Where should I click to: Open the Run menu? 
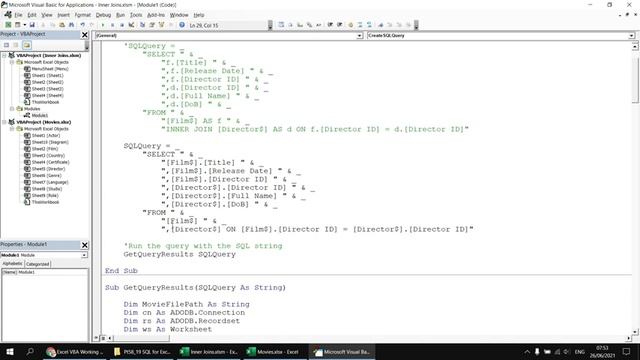(120, 15)
